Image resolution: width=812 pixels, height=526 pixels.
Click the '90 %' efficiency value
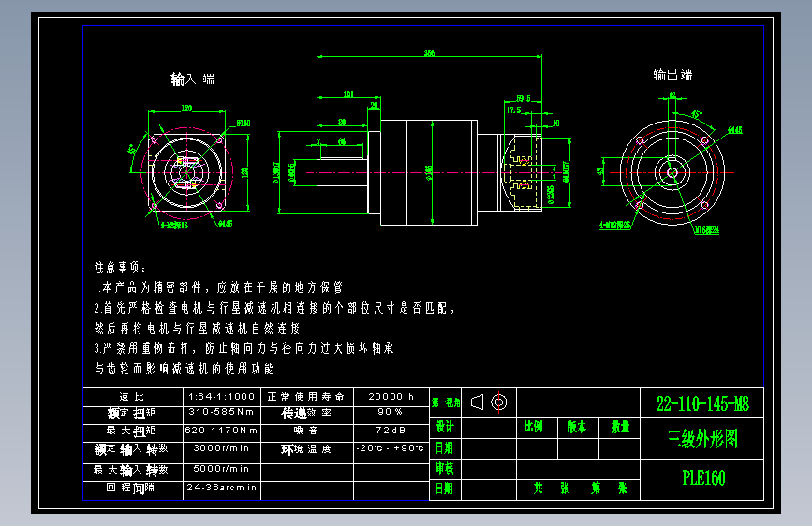click(x=390, y=412)
